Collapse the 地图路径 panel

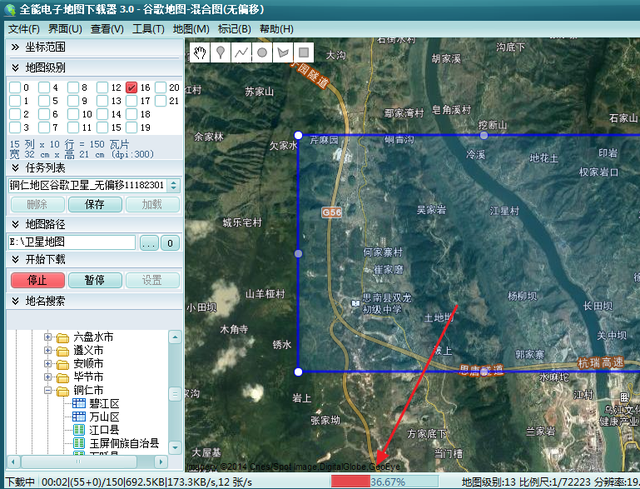pos(15,224)
